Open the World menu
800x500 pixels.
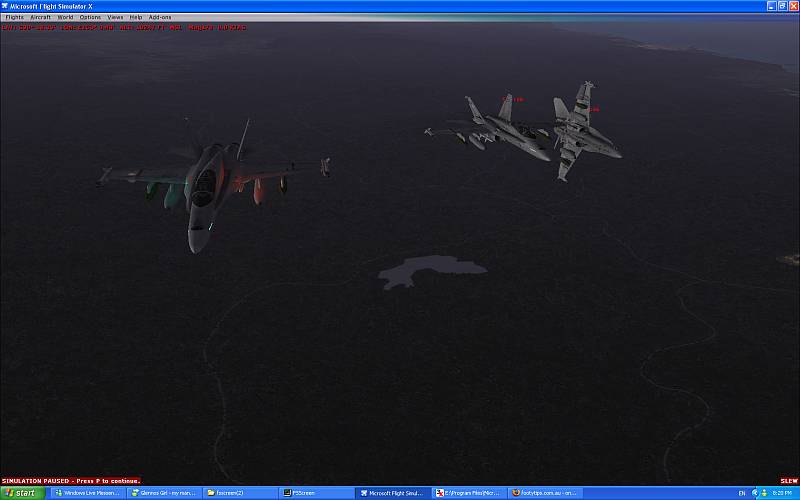click(x=65, y=17)
